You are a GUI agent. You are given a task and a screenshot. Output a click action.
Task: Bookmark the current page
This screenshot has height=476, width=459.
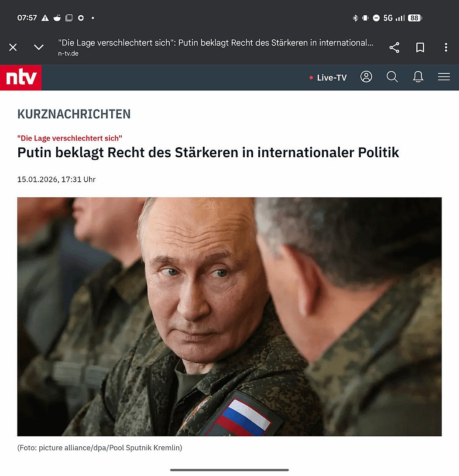420,47
